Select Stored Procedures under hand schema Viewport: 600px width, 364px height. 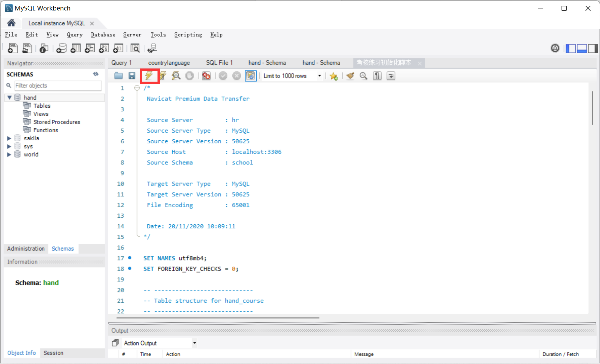click(57, 122)
